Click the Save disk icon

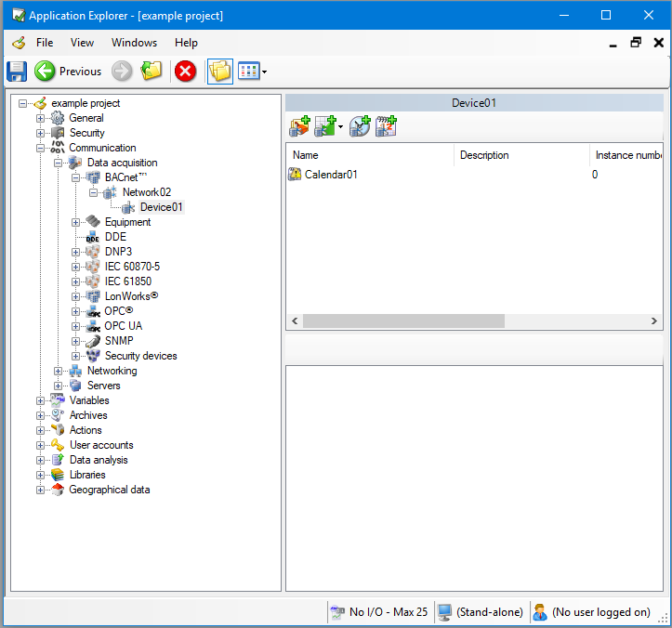coord(17,72)
